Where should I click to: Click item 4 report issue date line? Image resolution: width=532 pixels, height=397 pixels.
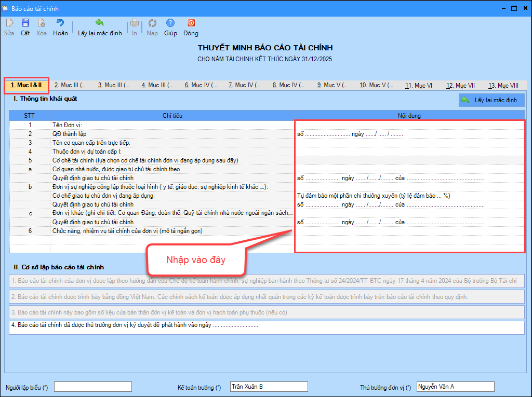coord(267,327)
